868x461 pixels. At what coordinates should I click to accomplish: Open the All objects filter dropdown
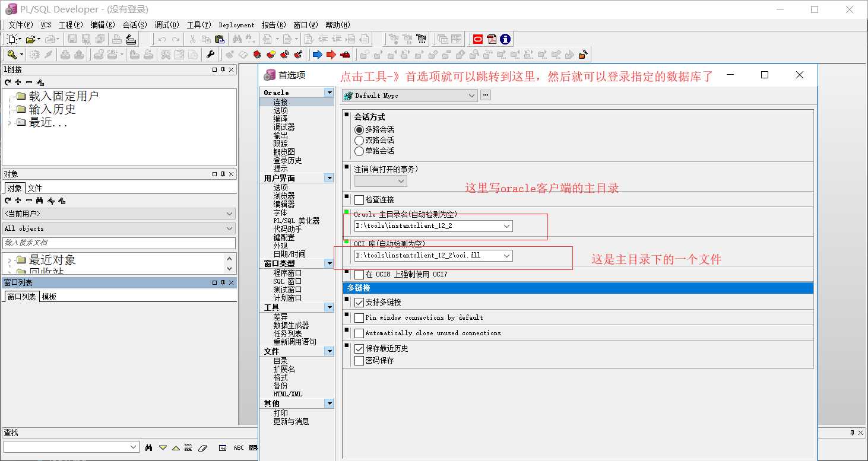[230, 228]
